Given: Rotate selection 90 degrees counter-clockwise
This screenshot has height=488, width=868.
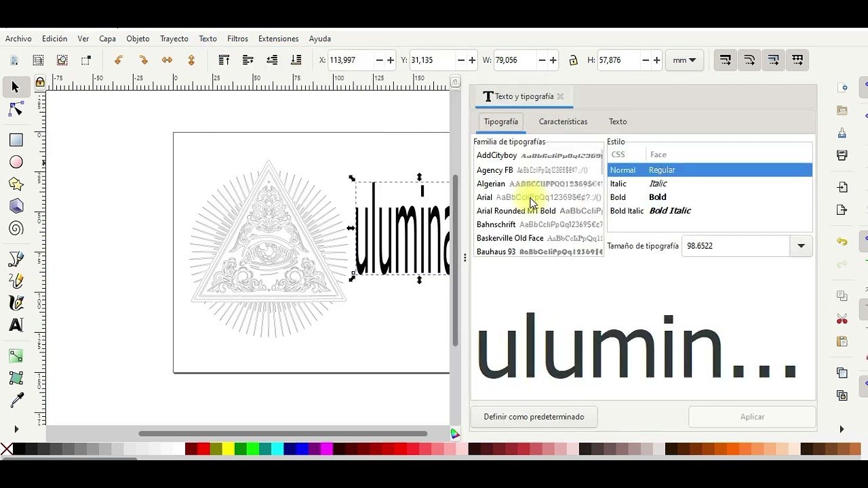Looking at the screenshot, I should (x=119, y=60).
